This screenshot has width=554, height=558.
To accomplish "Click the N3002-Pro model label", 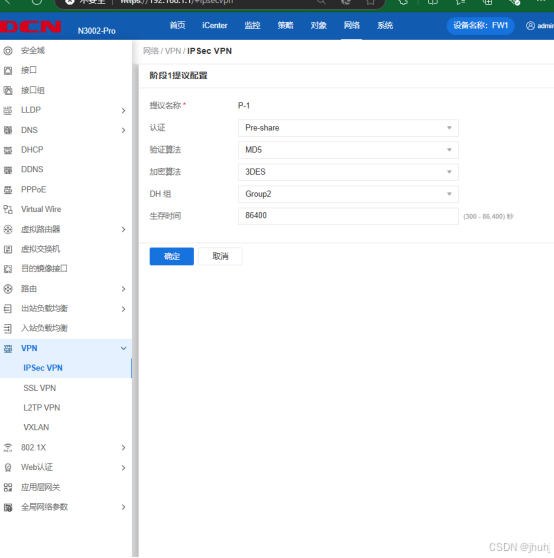I will 96,31.
